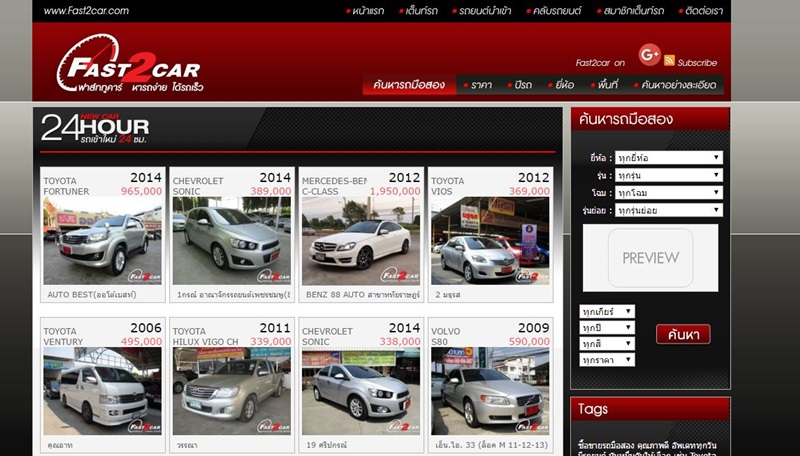Expand the ทุกเกียร์ gear dropdown

[x=607, y=311]
